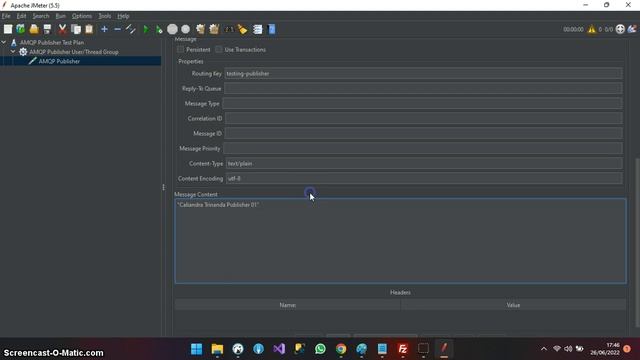
Task: Cut with the scissors icon
Action: coord(62,29)
